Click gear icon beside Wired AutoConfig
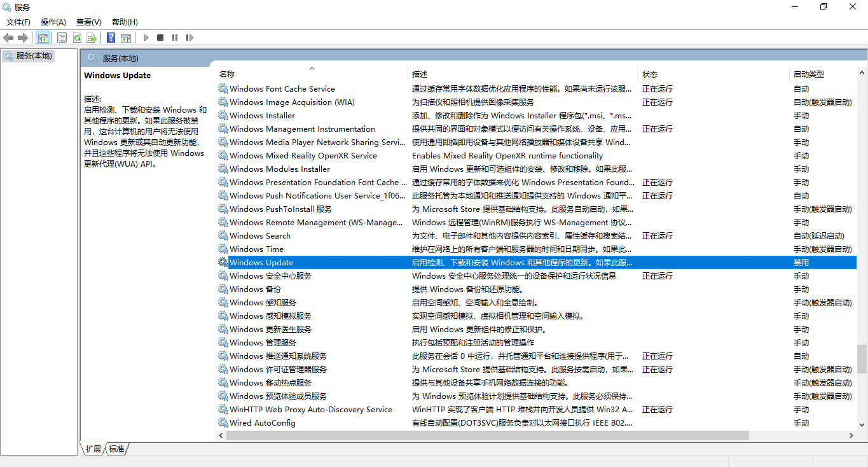The height and width of the screenshot is (467, 868). point(223,422)
